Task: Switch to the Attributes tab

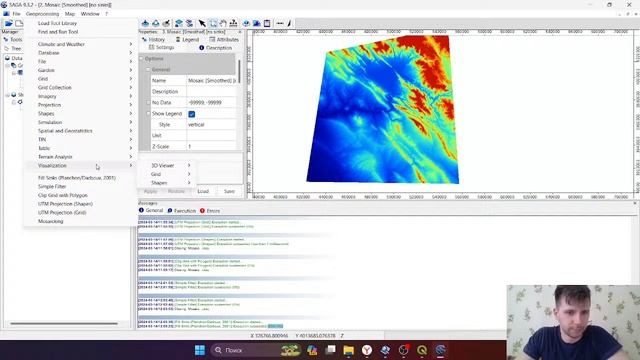Action: 224,40
